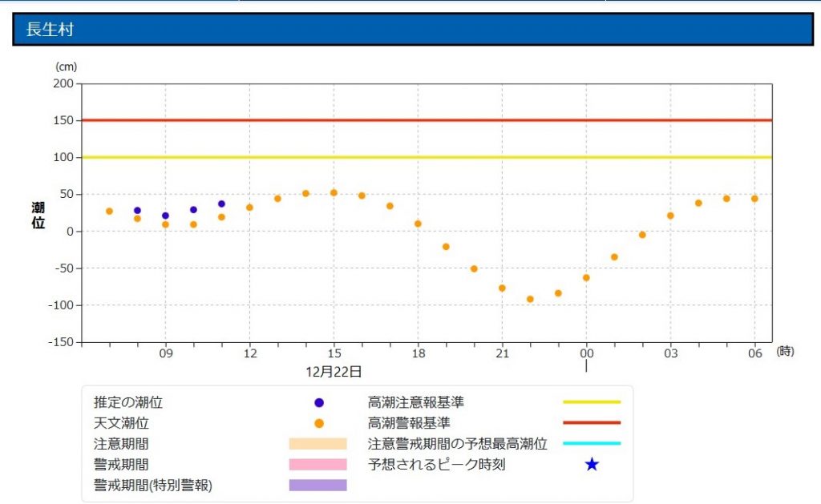Click the purple 警戒期間(特別警報) swatch
The width and height of the screenshot is (821, 504).
tap(317, 485)
